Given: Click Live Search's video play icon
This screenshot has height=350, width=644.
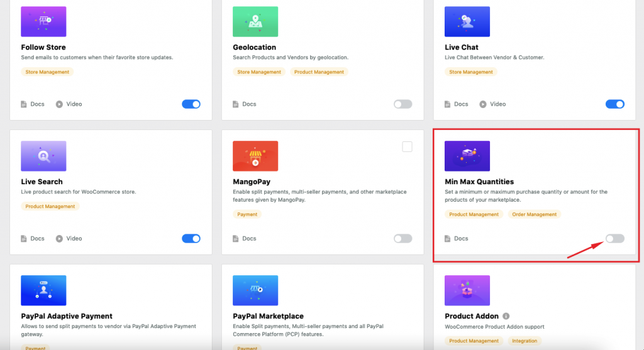Looking at the screenshot, I should pos(59,238).
